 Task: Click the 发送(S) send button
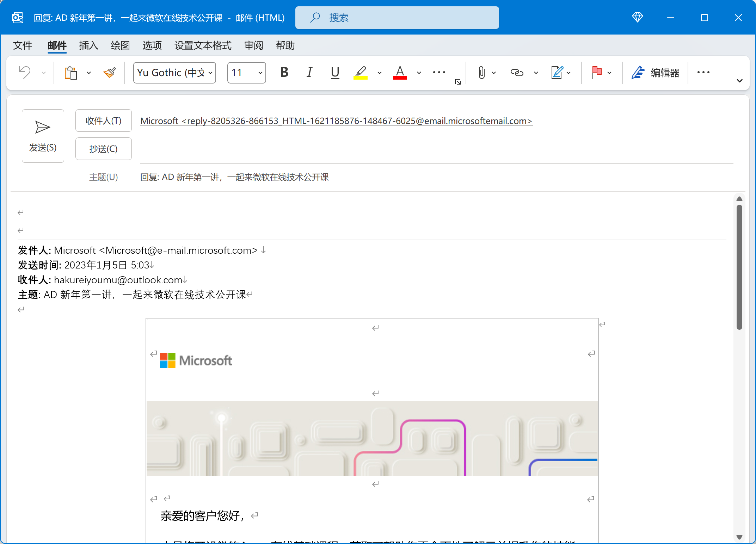43,136
